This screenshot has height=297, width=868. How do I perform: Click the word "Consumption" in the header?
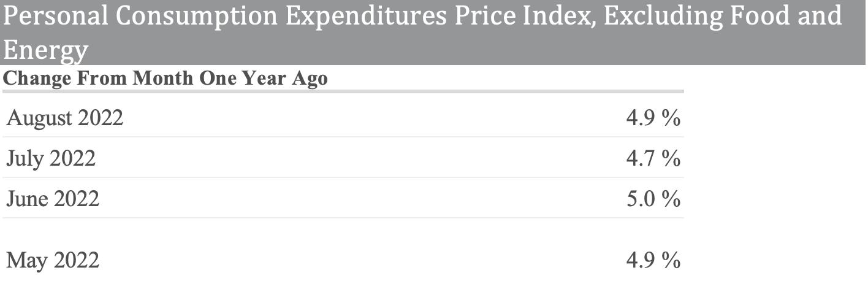click(196, 17)
